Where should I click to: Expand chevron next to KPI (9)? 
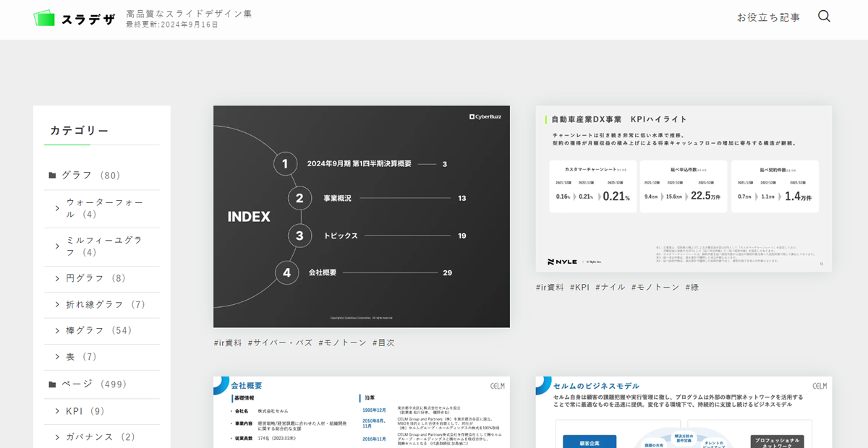57,411
